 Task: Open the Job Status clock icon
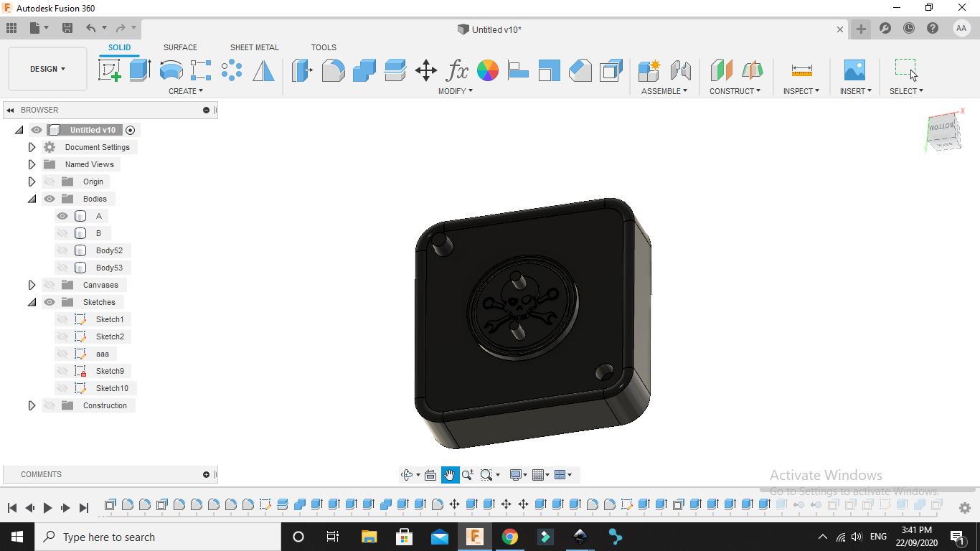coord(909,29)
